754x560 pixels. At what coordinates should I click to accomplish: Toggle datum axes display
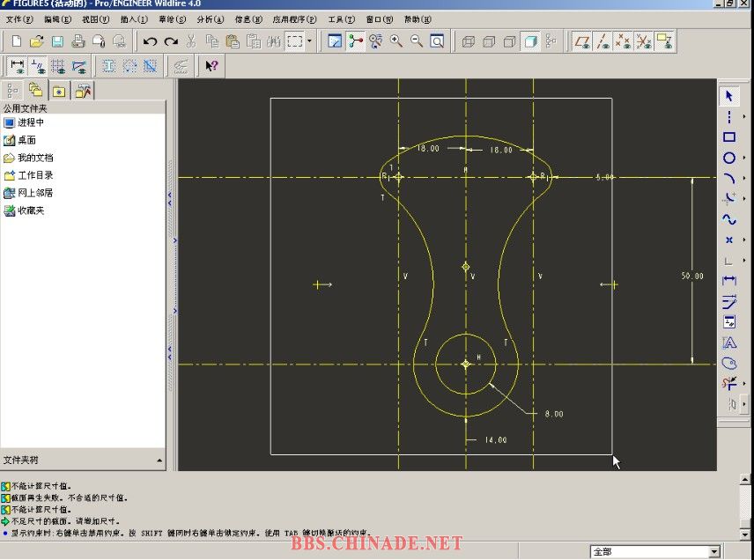point(603,41)
